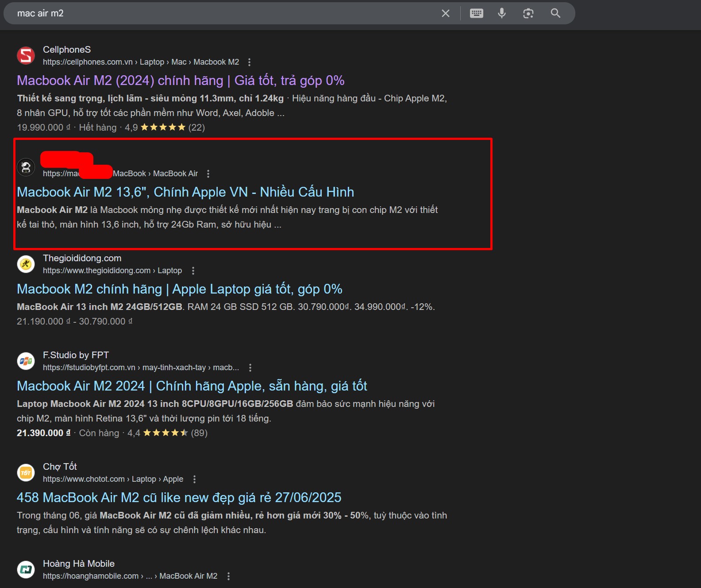701x588 pixels.
Task: Click the Thegioididong site favicon
Action: (26, 264)
